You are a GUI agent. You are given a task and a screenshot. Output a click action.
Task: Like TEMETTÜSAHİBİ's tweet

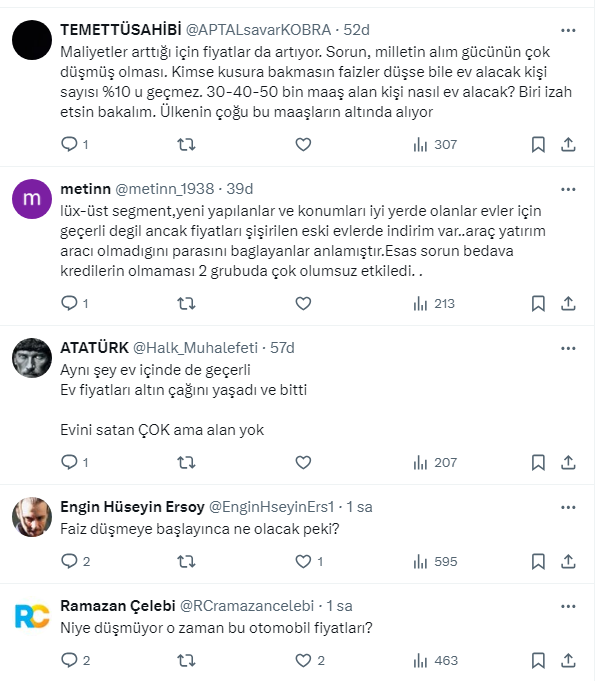click(304, 145)
